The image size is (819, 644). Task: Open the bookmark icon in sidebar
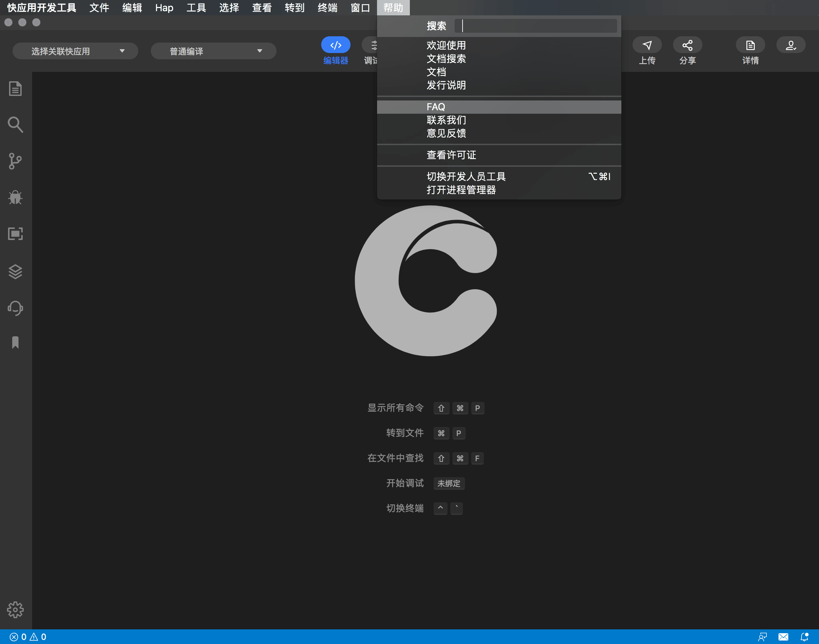point(15,342)
